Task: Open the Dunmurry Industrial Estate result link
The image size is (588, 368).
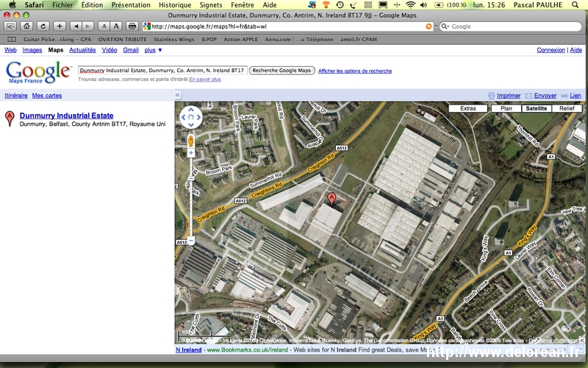Action: click(x=66, y=116)
